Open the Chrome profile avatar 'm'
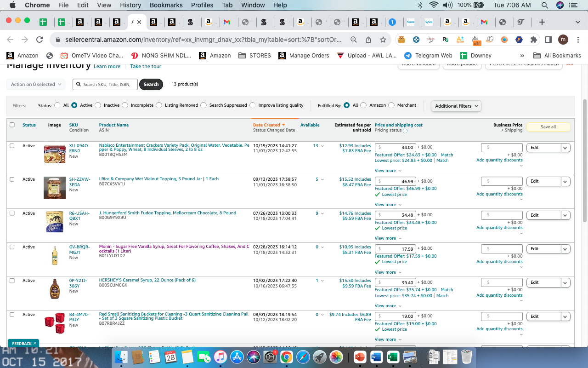Screen dimensions: 588x368 (563, 40)
